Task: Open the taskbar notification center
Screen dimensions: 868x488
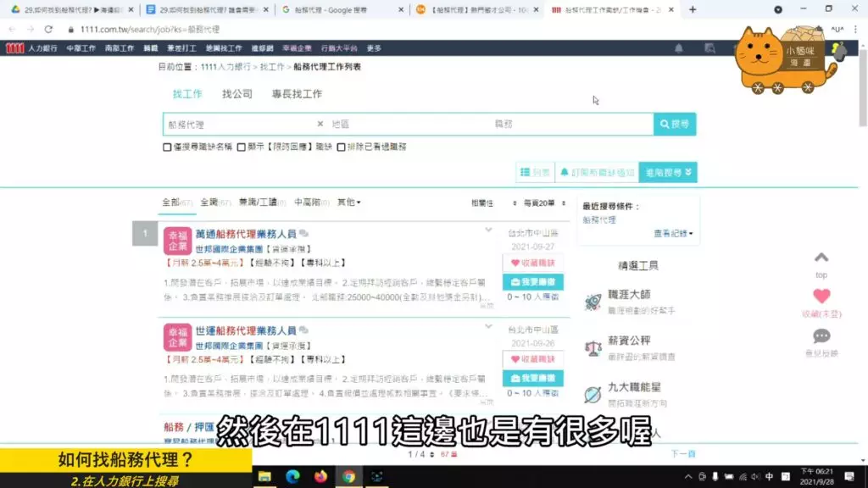Action: (x=849, y=476)
